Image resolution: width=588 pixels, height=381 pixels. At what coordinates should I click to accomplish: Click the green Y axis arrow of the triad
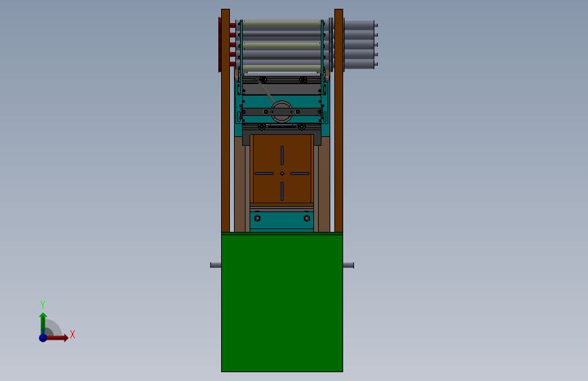click(43, 324)
